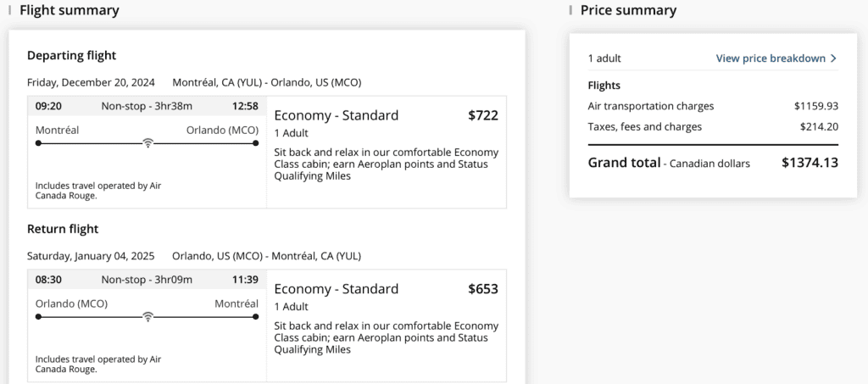868x384 pixels.
Task: Select the Departing flight section title
Action: pyautogui.click(x=71, y=55)
